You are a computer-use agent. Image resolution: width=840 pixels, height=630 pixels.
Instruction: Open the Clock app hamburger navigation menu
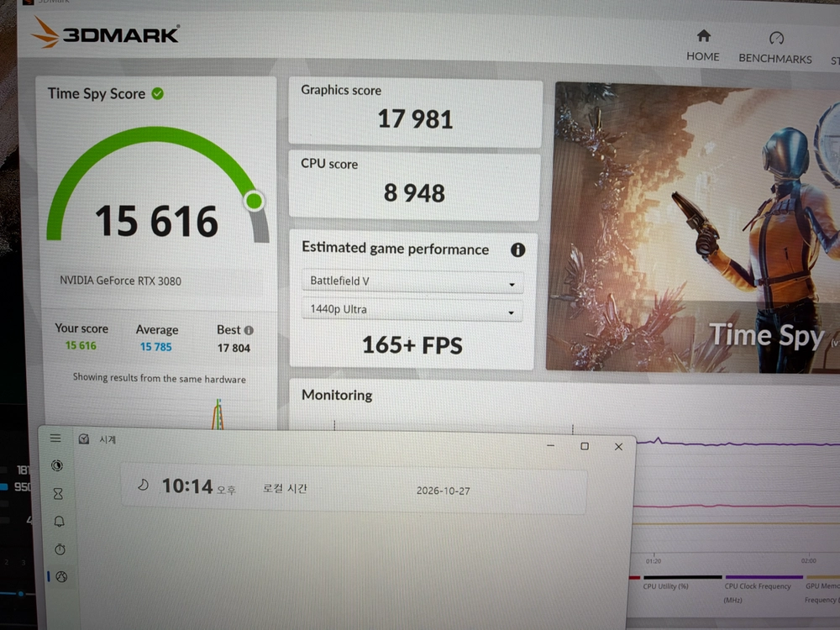55,438
